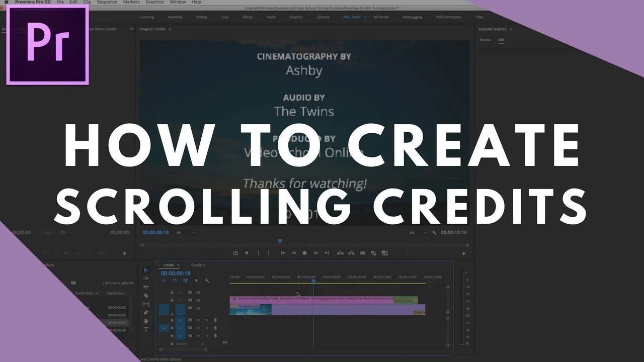Go to Out point in Program monitor
This screenshot has height=362, width=644.
point(327,253)
